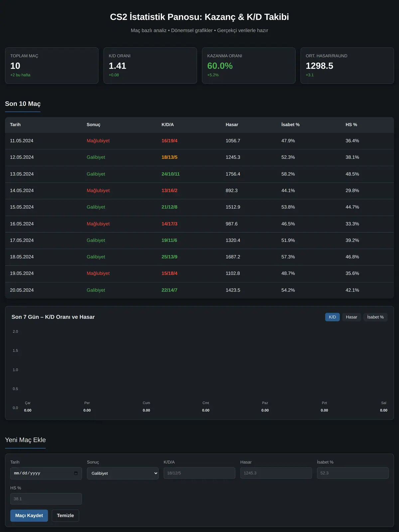Select the 11.05.2024 date cell
Screen dimensions: 399x532
22,141
